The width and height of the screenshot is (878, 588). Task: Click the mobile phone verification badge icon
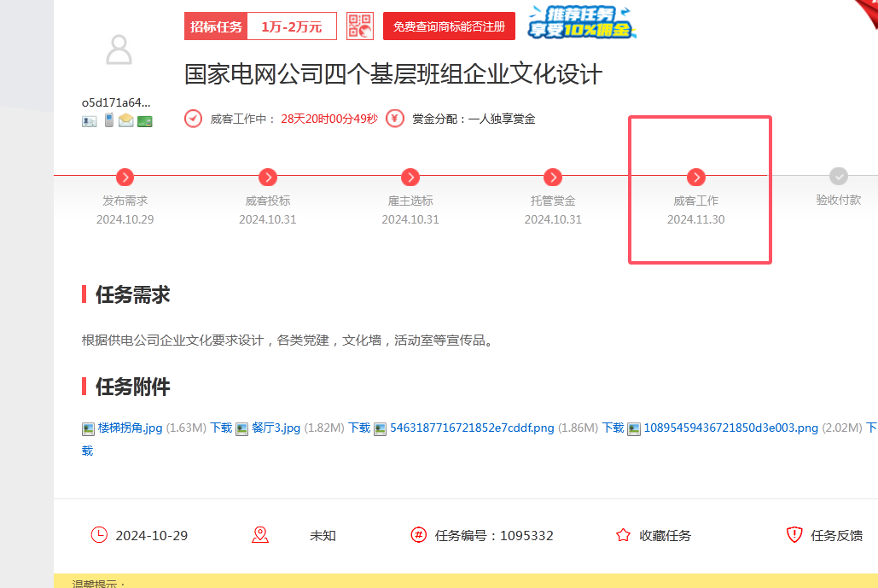coord(109,119)
